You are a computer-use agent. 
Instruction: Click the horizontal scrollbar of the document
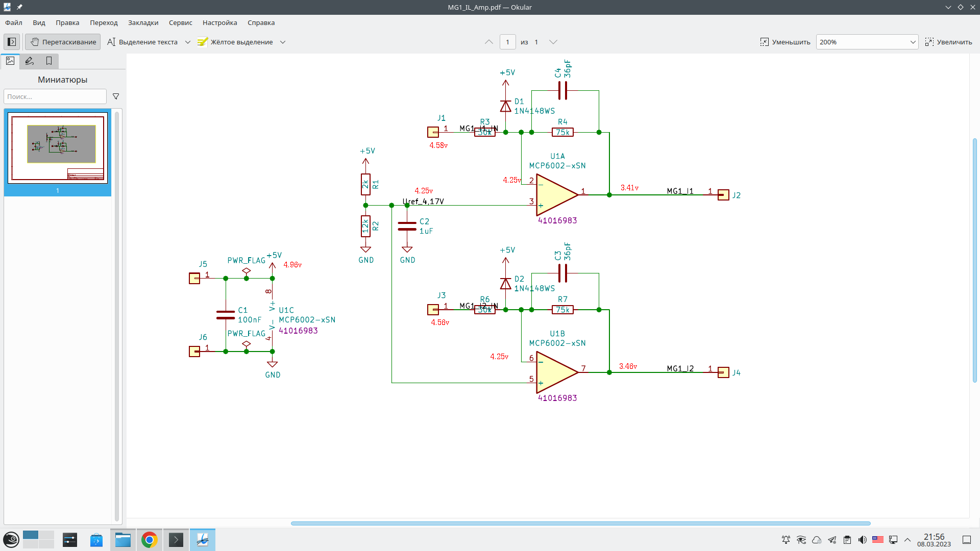coord(580,523)
